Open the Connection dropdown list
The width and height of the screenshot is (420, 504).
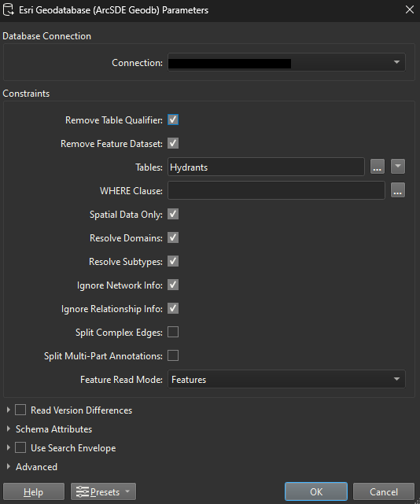286,62
